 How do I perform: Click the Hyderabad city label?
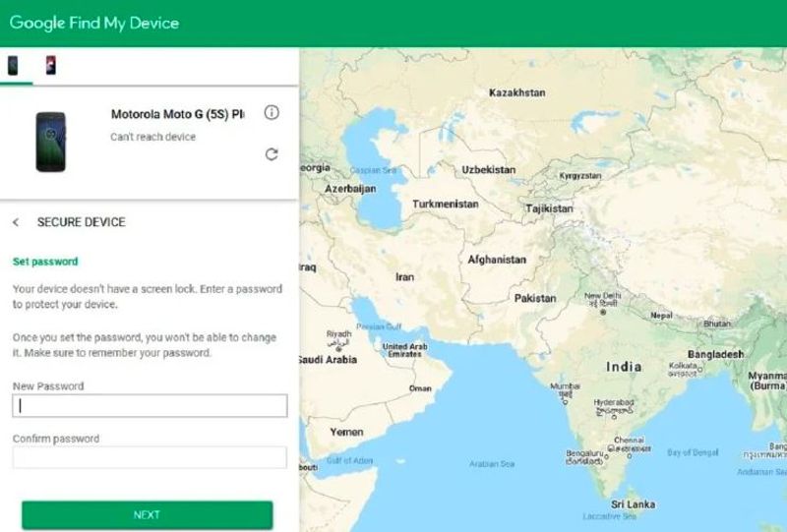613,402
